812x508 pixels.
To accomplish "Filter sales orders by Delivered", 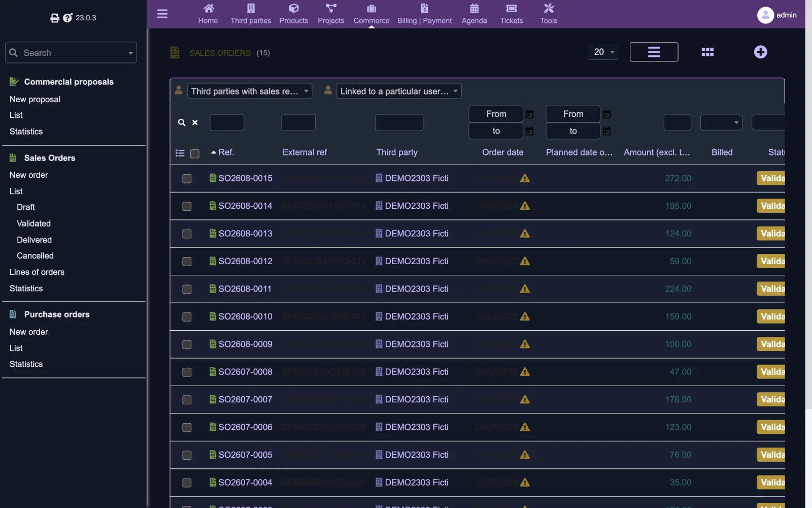I will 34,240.
